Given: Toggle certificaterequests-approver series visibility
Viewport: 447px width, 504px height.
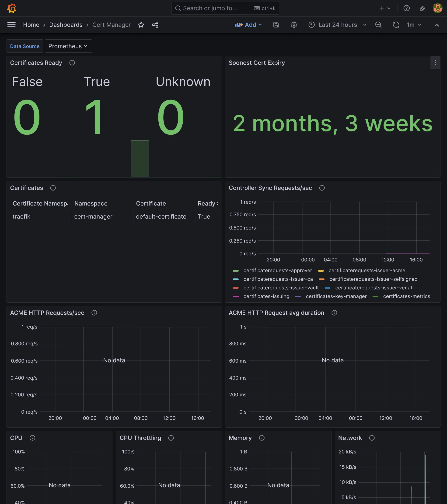Looking at the screenshot, I should 277,270.
